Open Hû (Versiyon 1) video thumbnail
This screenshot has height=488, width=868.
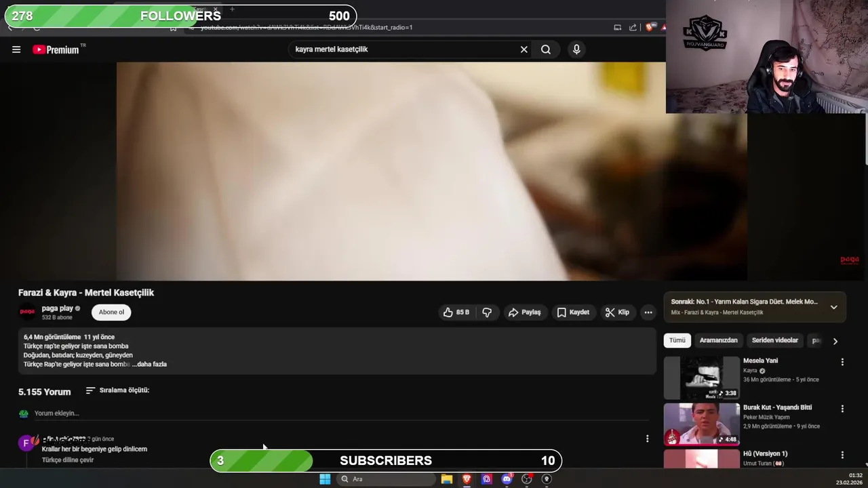[701, 459]
